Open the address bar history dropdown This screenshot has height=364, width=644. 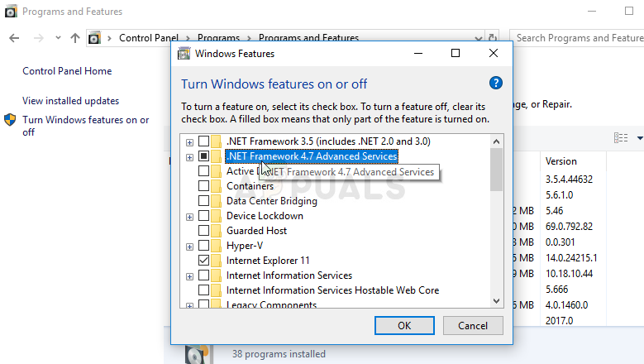click(478, 38)
